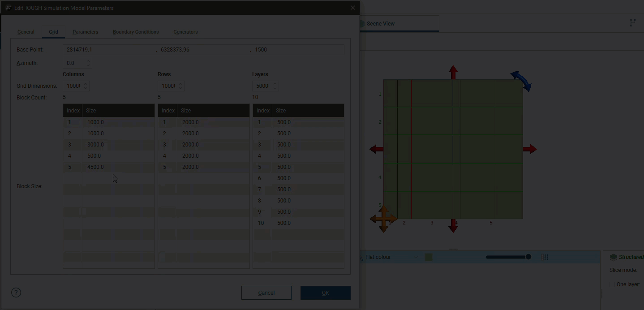This screenshot has height=310, width=644.
Task: Click the Cancel button
Action: tap(266, 293)
